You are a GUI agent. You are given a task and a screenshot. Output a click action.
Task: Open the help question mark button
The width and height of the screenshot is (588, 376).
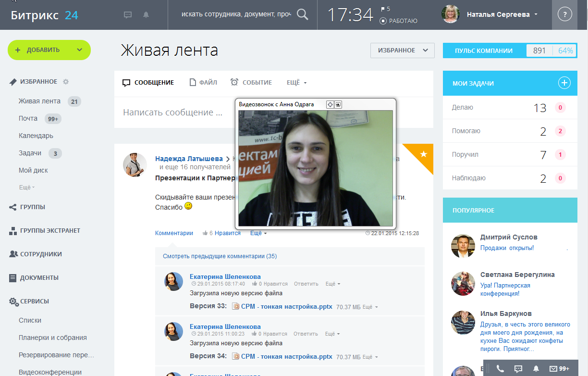coord(565,14)
